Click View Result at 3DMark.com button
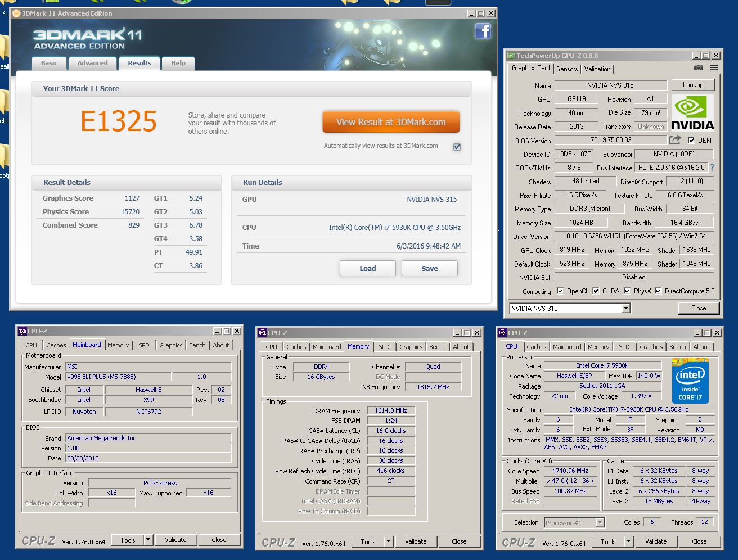The height and width of the screenshot is (560, 738). pos(391,122)
